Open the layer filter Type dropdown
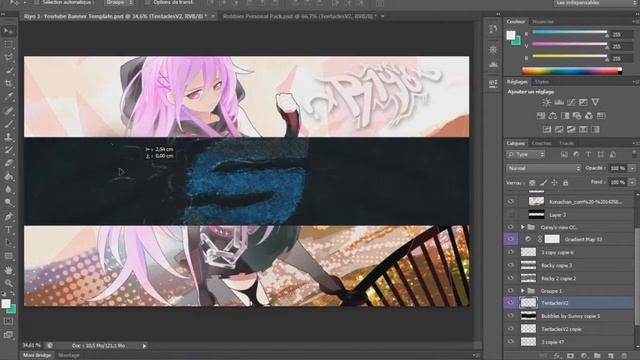Image resolution: width=640 pixels, height=360 pixels. coord(526,155)
